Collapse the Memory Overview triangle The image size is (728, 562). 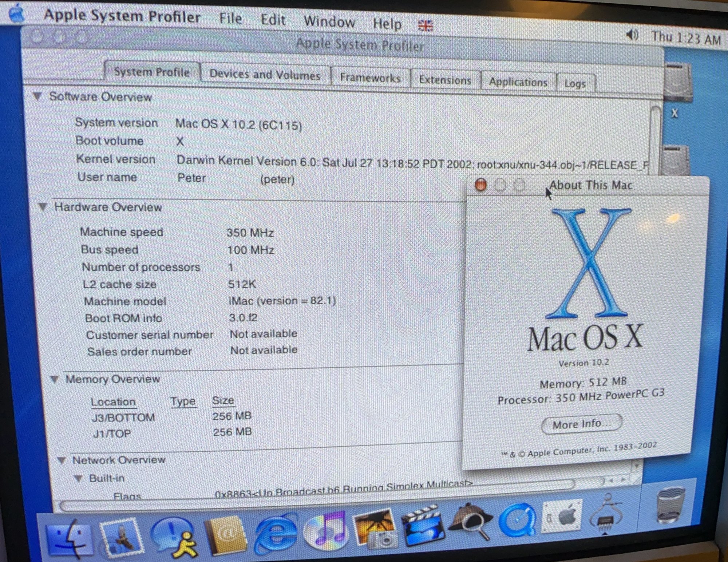[x=54, y=379]
